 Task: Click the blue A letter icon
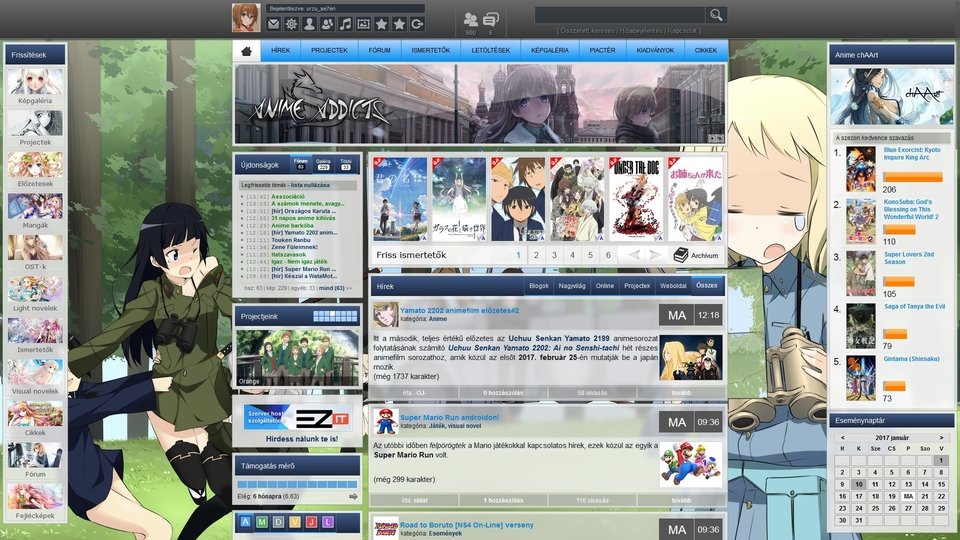[246, 522]
